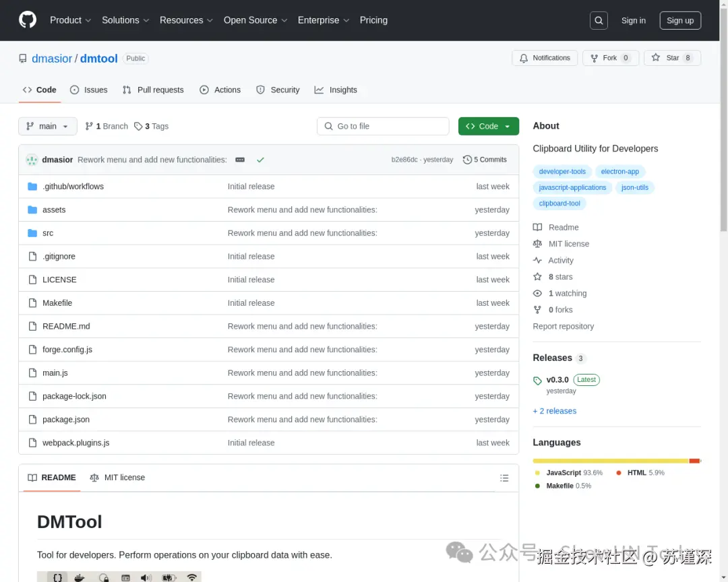Open the .gitignore file
Image resolution: width=728 pixels, height=582 pixels.
59,256
